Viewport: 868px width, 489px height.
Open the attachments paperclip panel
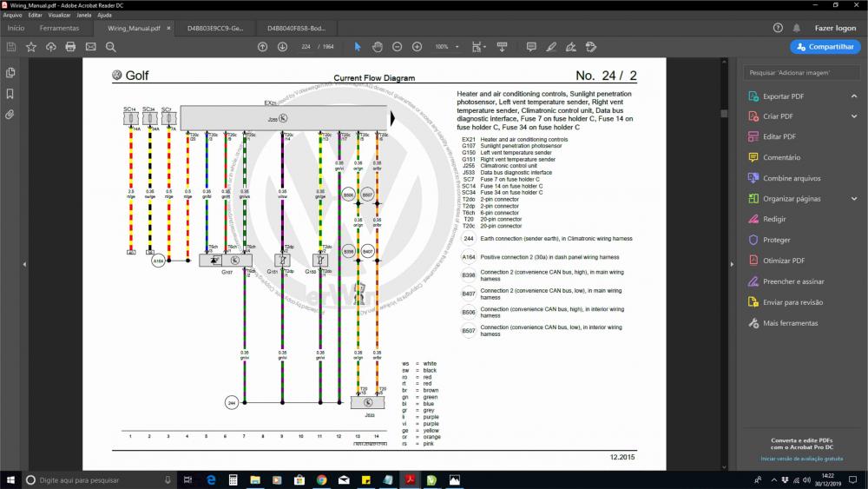[x=10, y=115]
